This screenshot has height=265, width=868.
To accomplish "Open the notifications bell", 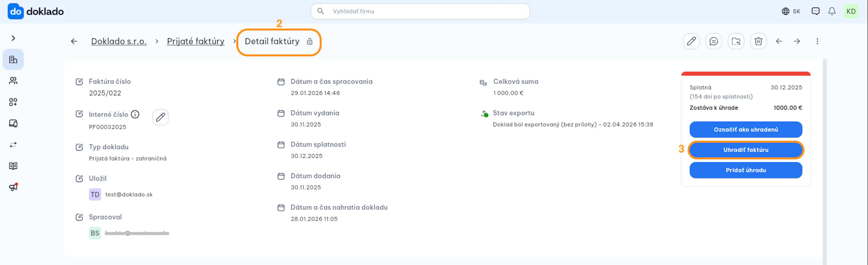I will (832, 12).
